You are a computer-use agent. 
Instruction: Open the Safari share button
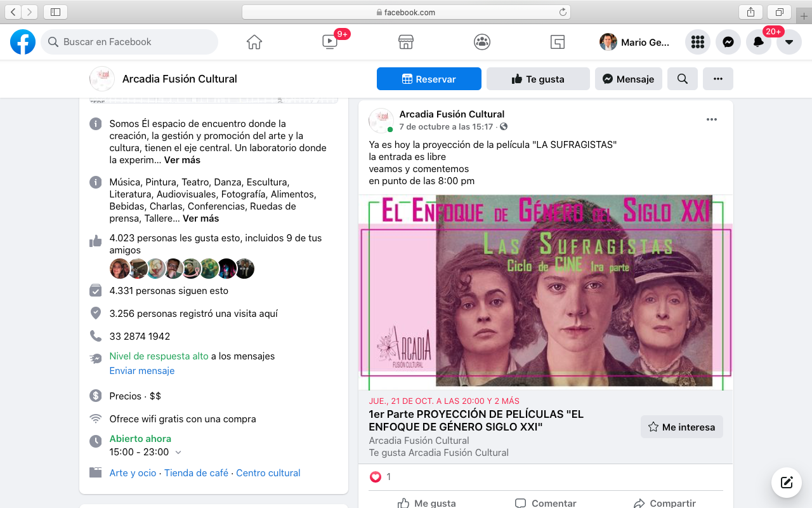(x=750, y=11)
